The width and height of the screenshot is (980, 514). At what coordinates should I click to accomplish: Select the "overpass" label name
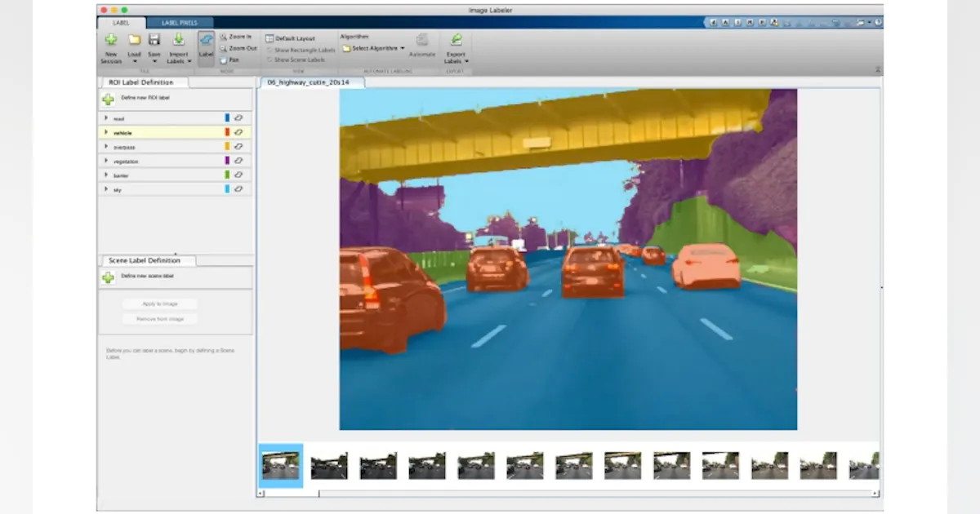click(x=124, y=147)
